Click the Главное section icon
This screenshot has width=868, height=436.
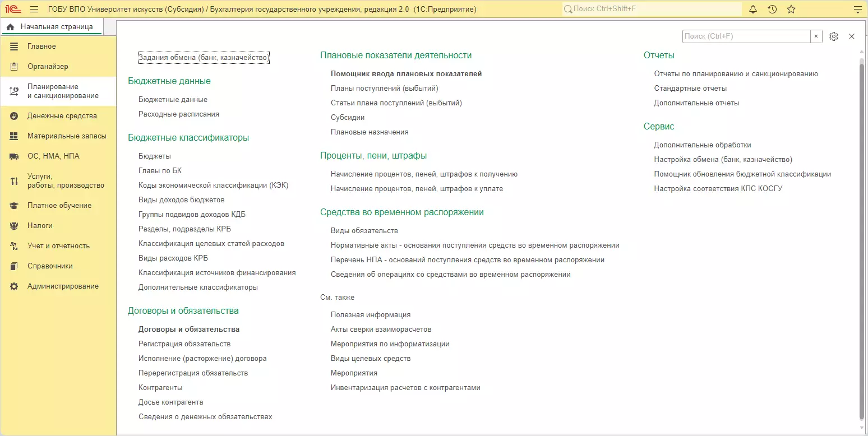[x=14, y=47]
